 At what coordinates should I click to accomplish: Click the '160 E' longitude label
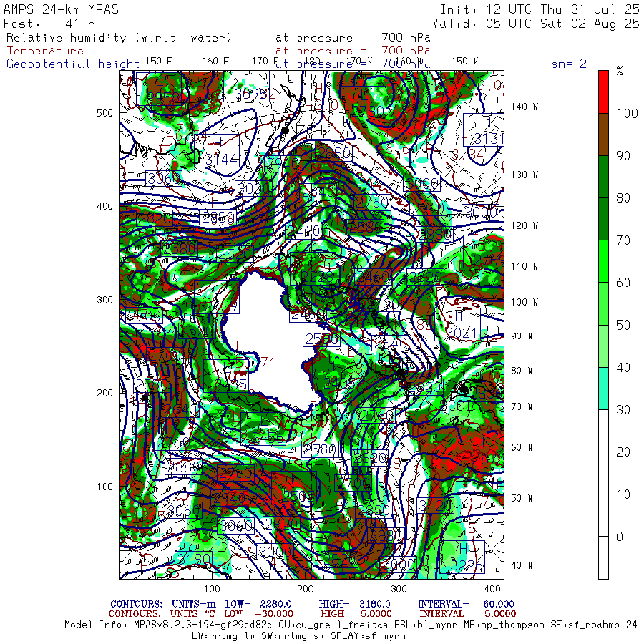point(215,62)
